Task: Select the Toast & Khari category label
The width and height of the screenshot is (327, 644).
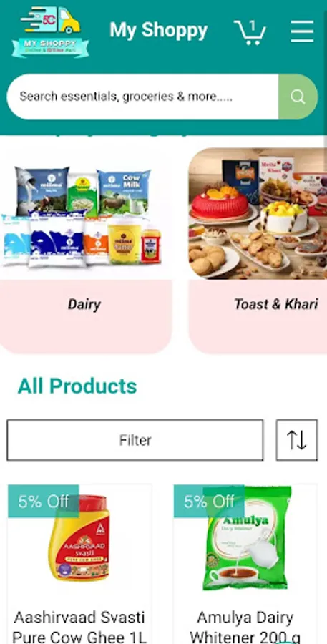Action: tap(275, 304)
